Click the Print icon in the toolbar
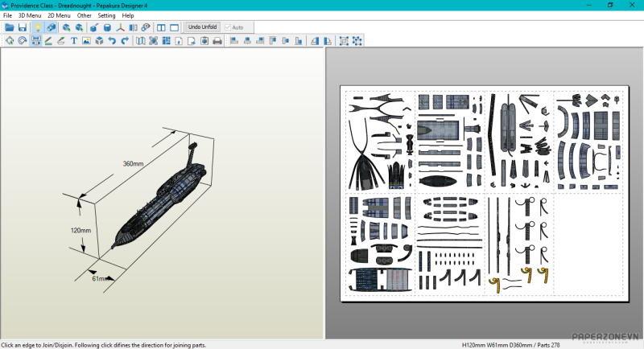Viewport: 644px width, 349px height. [x=217, y=40]
